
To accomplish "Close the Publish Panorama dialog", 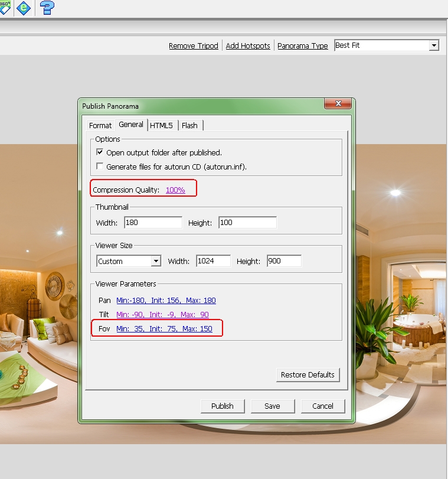I will [x=338, y=105].
